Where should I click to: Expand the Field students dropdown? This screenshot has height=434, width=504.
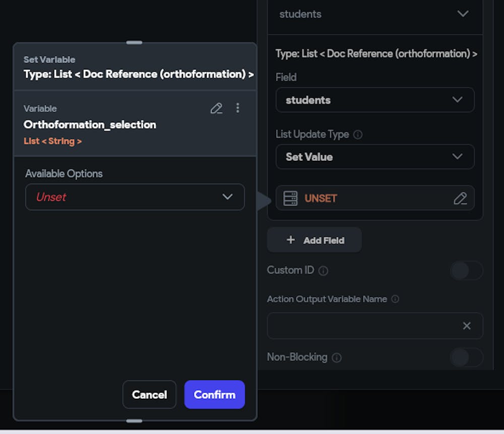pyautogui.click(x=374, y=100)
